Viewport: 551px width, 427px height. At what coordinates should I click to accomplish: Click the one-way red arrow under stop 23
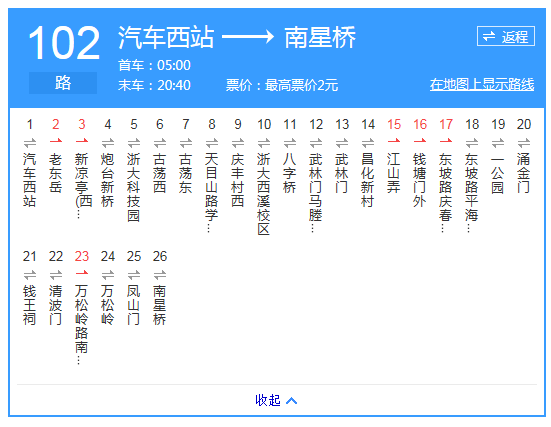point(82,273)
